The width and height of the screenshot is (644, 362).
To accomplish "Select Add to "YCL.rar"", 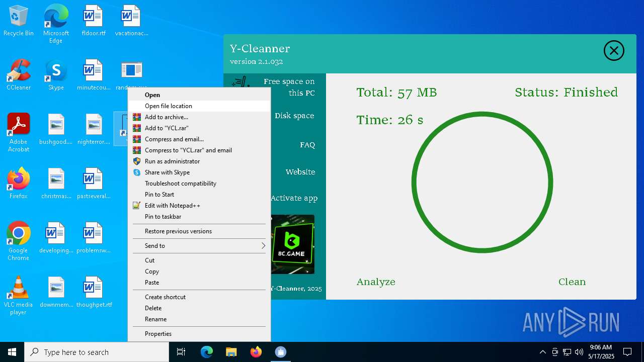I will pos(199,128).
